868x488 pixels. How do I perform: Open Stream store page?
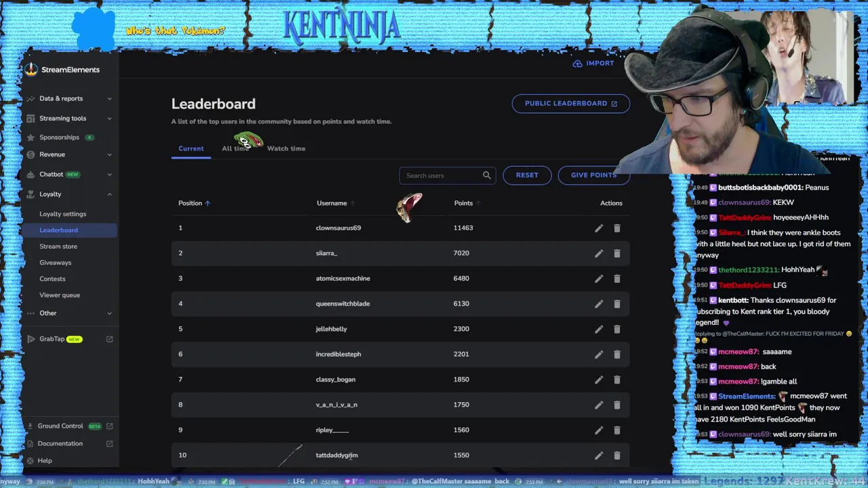click(58, 247)
